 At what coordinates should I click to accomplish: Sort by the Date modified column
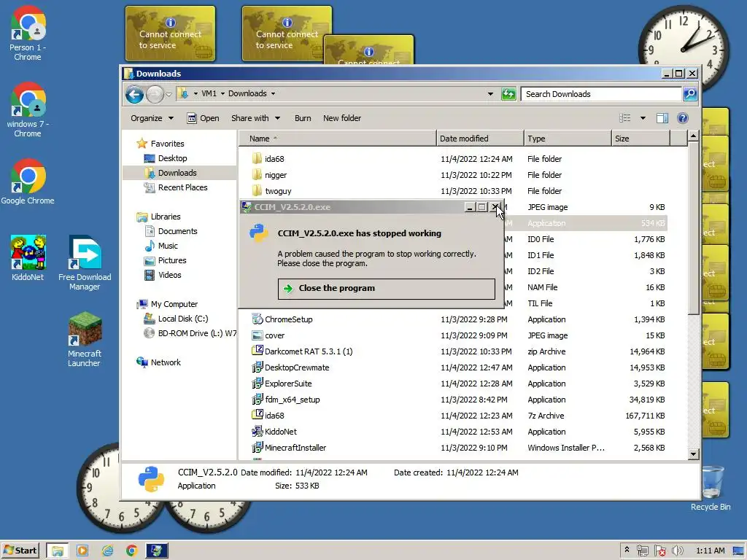480,139
